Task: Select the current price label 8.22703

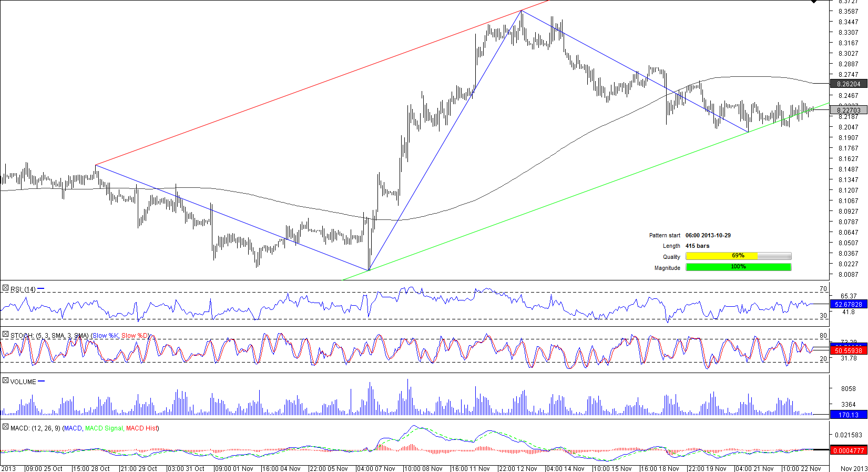Action: click(848, 110)
